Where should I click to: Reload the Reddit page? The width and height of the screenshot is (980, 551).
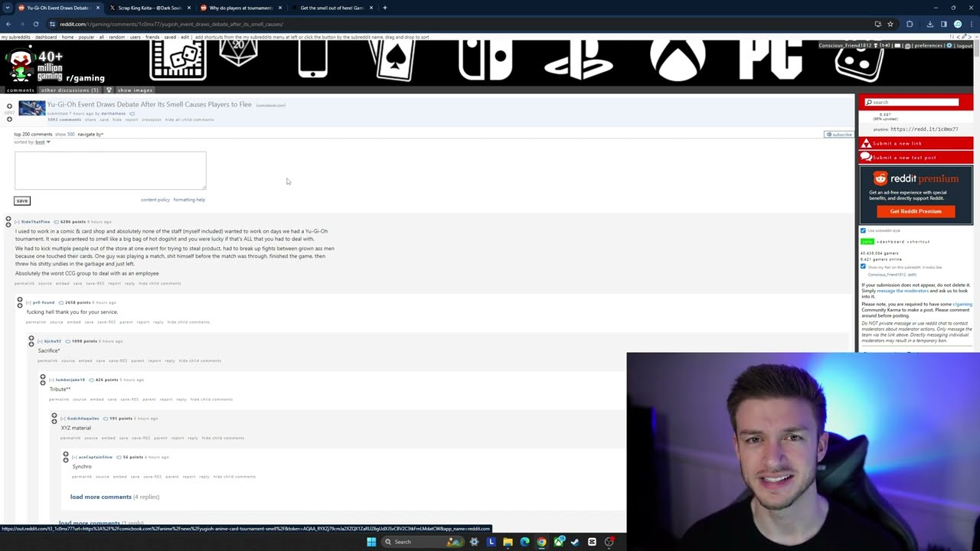click(35, 24)
